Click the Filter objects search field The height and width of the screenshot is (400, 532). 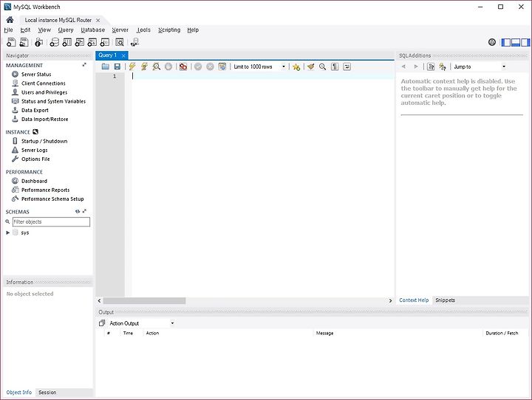click(x=51, y=221)
